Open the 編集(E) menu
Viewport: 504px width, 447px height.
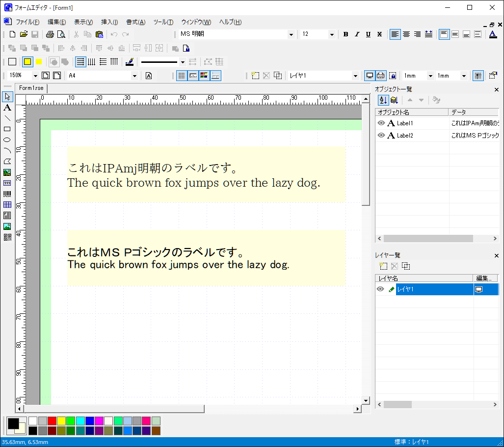(56, 22)
